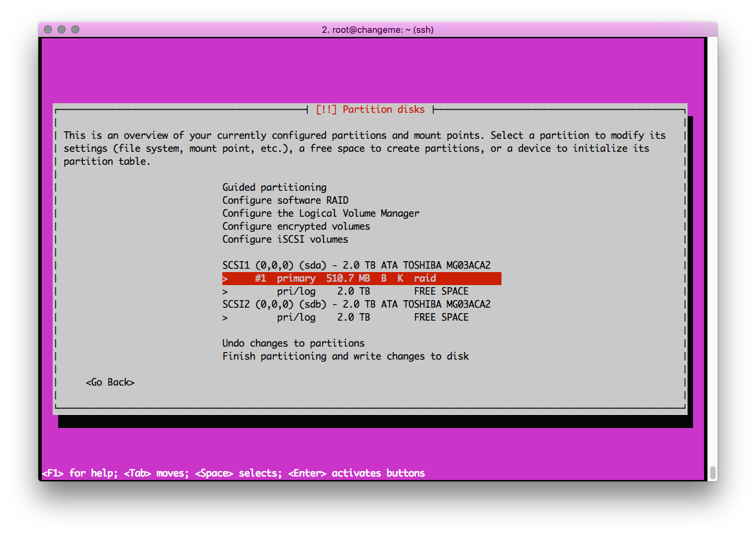756x536 pixels.
Task: Click the yellow minimize window button
Action: [x=62, y=29]
